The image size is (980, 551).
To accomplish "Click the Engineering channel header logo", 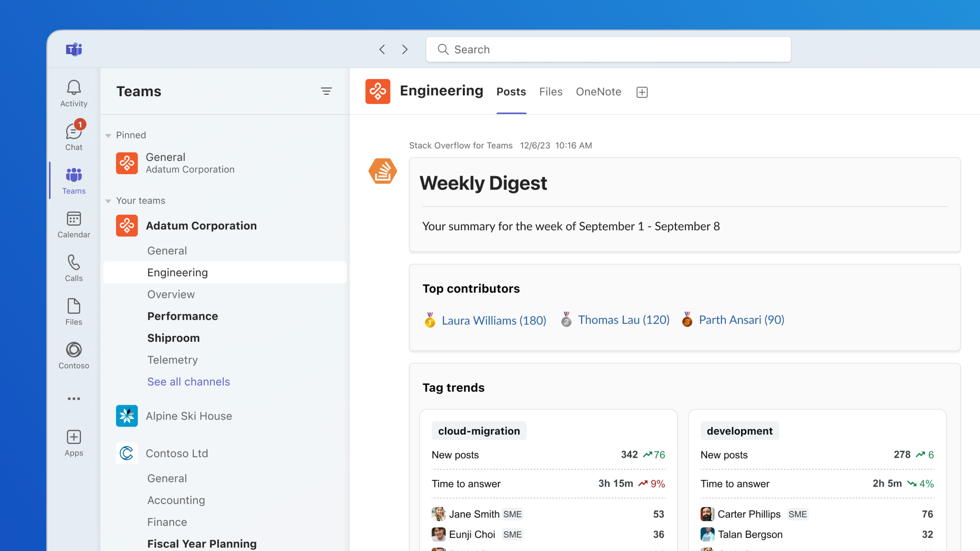I will coord(377,91).
